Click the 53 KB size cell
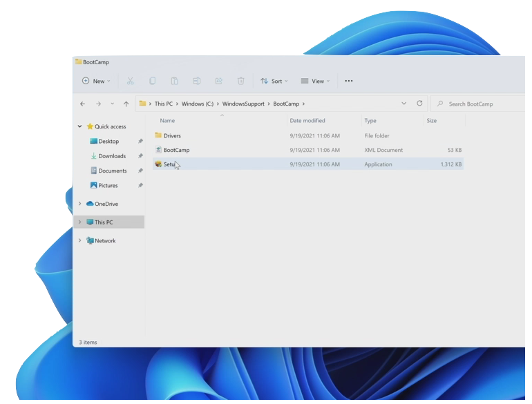The height and width of the screenshot is (404, 532). click(455, 150)
